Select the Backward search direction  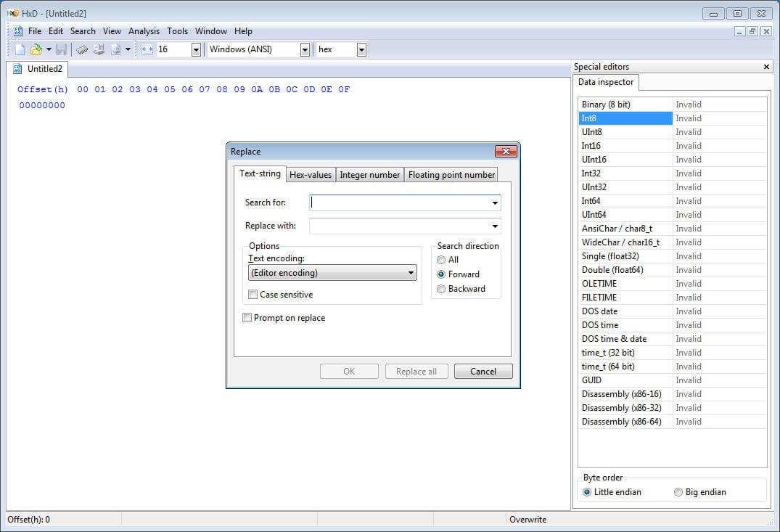[441, 289]
